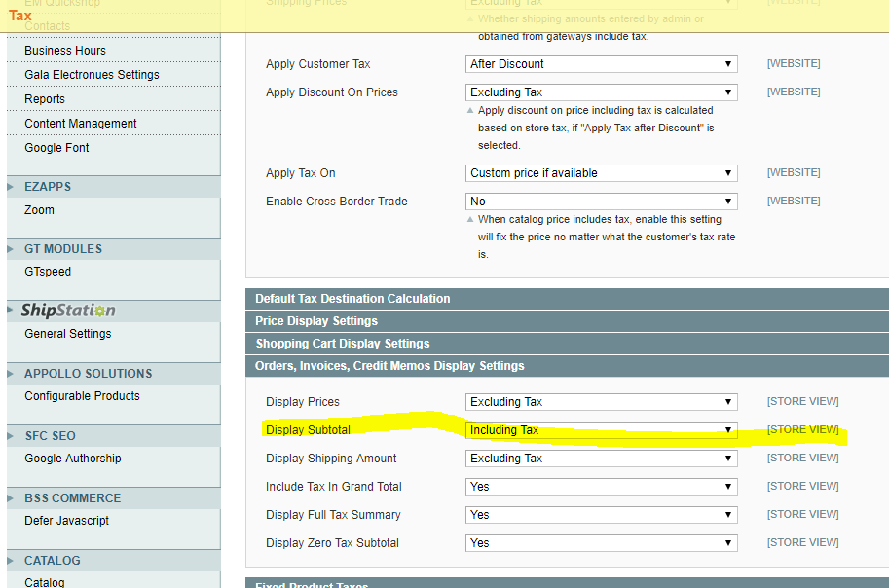Open the Display Prices dropdown
Viewport: 889px width, 588px height.
pos(601,401)
